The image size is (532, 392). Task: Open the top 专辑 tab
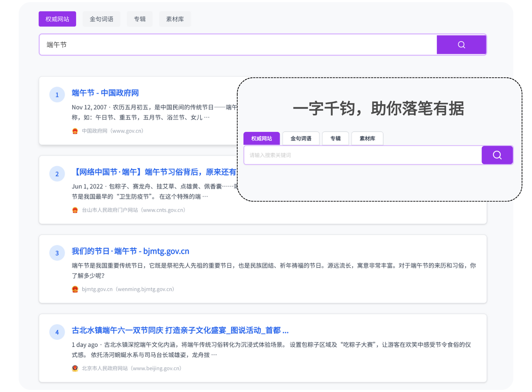[140, 19]
